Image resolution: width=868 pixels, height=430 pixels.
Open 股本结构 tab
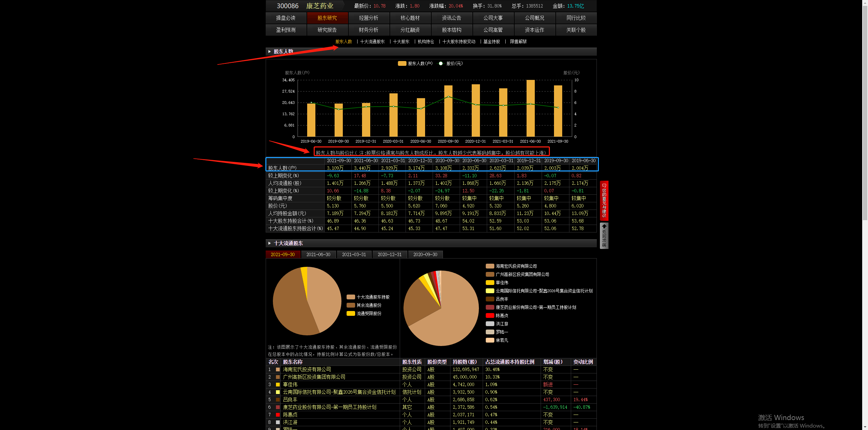(x=451, y=30)
